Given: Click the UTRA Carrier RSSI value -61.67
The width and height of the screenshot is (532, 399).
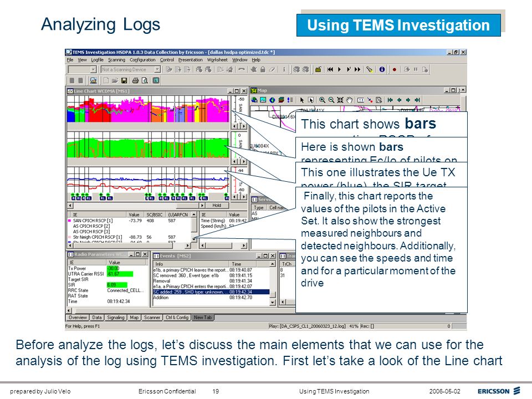Looking at the screenshot, I should 120,274.
